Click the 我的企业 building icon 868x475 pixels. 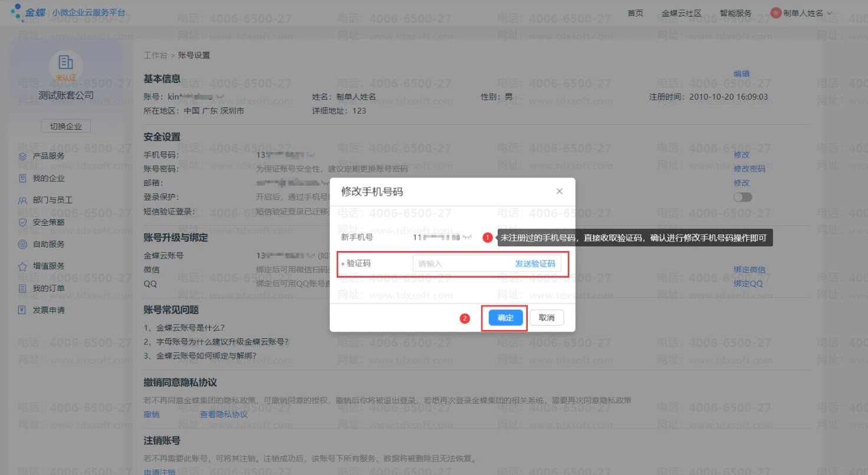click(22, 178)
